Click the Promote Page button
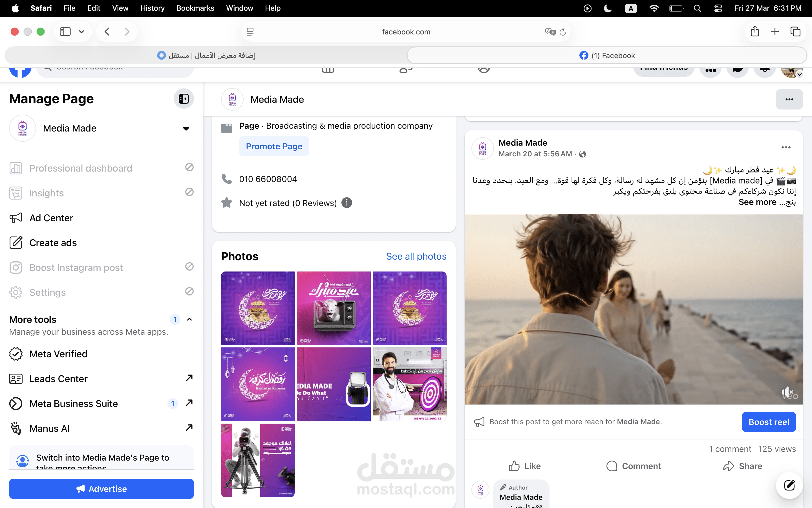 pos(274,146)
